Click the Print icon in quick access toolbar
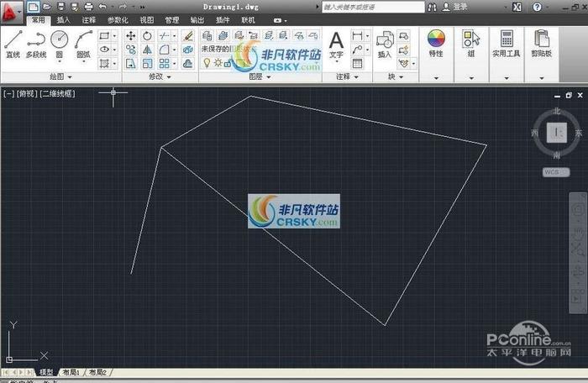Screen dimensions: 588x383 [x=88, y=7]
